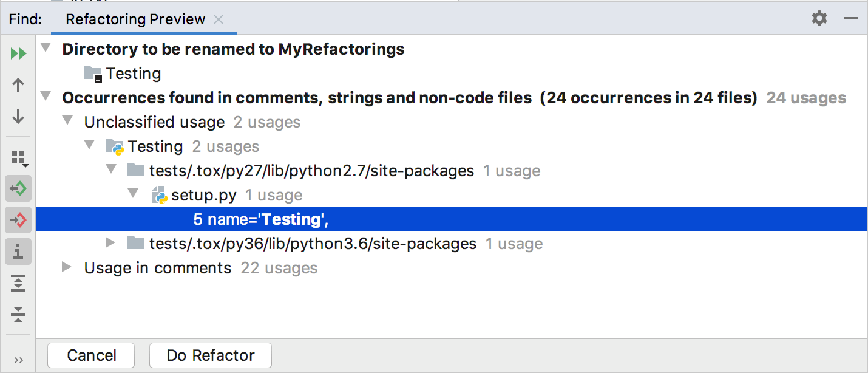Collapse the Unclassified usage group
This screenshot has height=373, width=868.
pos(67,121)
